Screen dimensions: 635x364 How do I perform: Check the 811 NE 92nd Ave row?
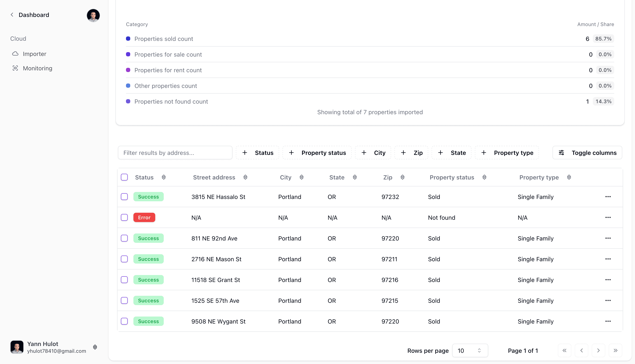pyautogui.click(x=124, y=238)
